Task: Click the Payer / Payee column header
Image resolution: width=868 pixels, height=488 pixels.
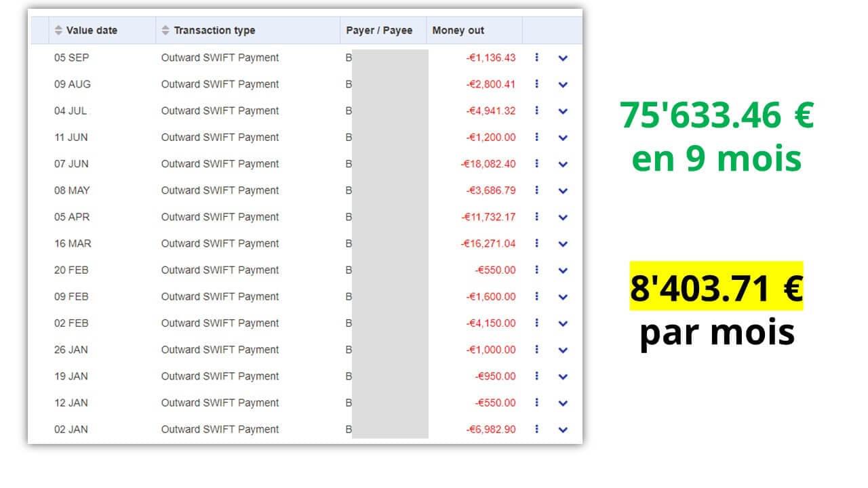Action: [379, 30]
